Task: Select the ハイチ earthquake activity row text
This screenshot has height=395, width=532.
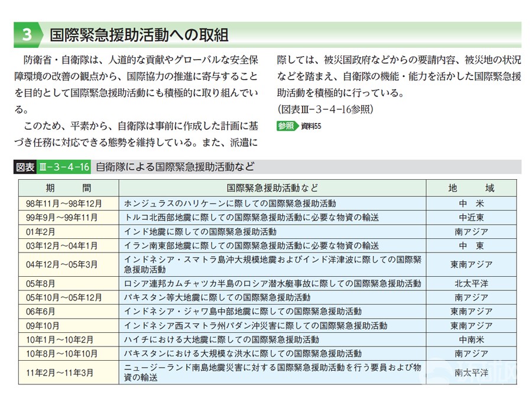Action: point(221,339)
